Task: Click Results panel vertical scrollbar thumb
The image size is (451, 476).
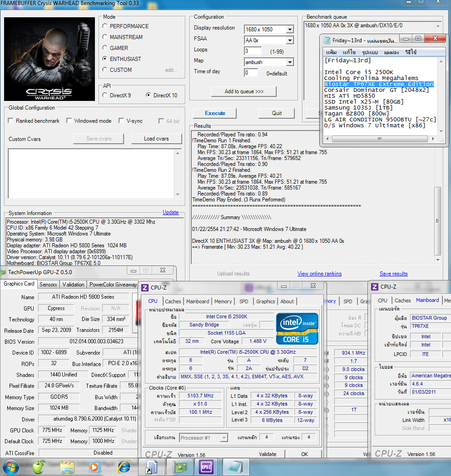Action: pos(437,221)
